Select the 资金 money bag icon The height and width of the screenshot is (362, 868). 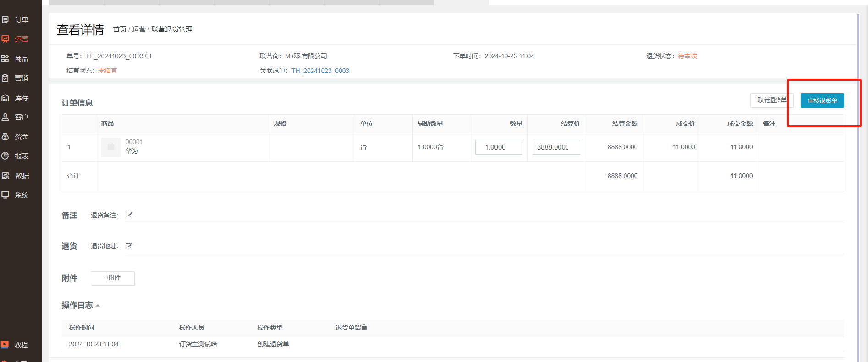[5, 137]
